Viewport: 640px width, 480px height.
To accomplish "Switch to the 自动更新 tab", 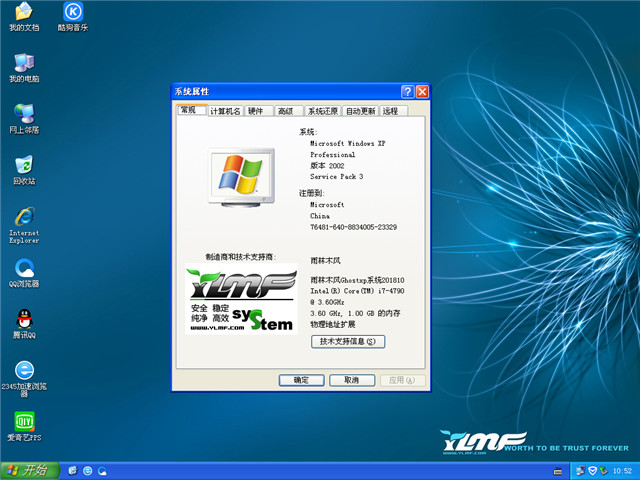I will coord(360,111).
